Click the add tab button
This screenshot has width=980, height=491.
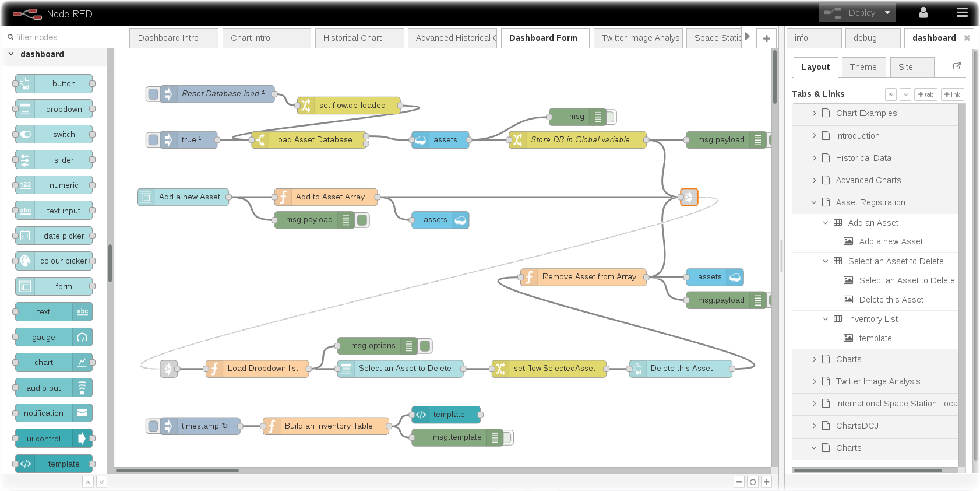point(925,94)
